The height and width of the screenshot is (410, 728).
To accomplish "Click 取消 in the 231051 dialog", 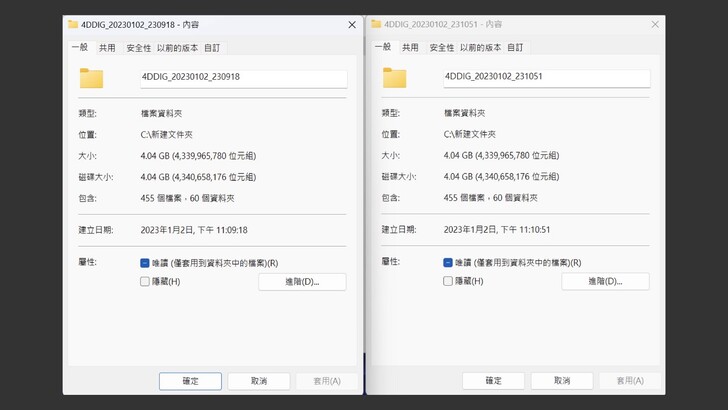I will 562,381.
